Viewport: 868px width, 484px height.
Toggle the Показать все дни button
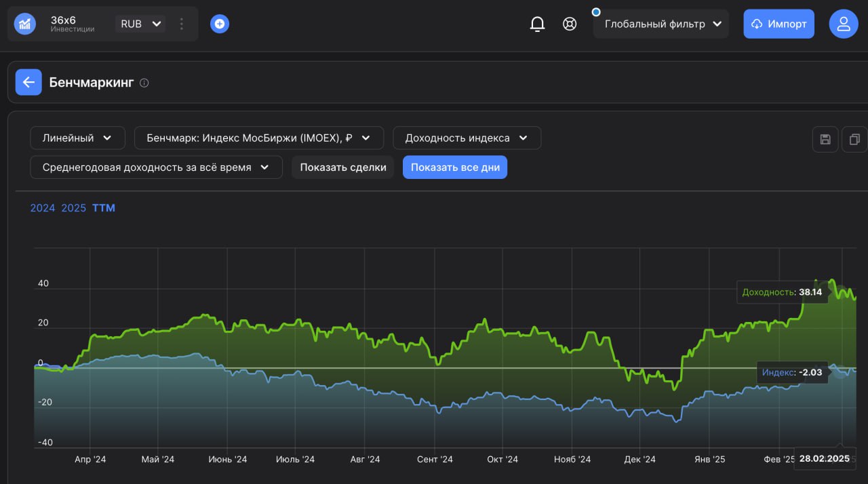[x=454, y=167]
